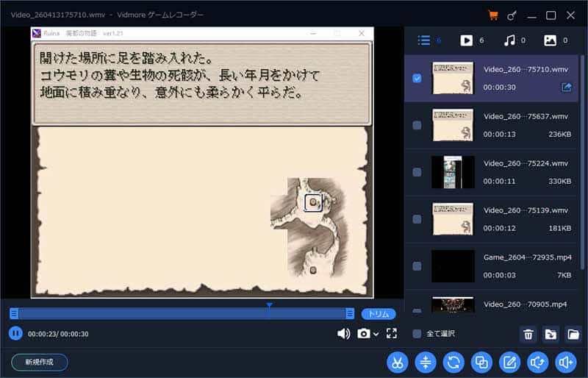Open thumbnail of Video_260···75224.wmv

coord(453,172)
